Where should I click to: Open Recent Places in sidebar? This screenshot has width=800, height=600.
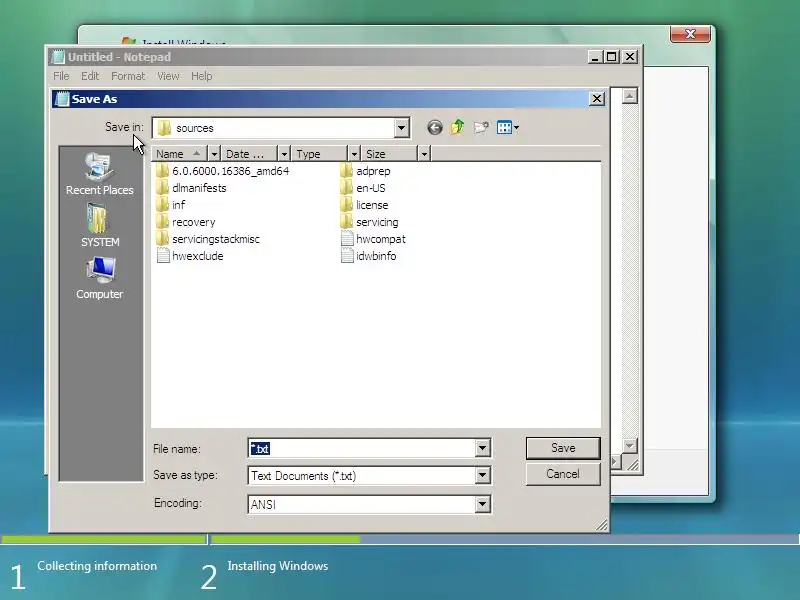pos(99,174)
